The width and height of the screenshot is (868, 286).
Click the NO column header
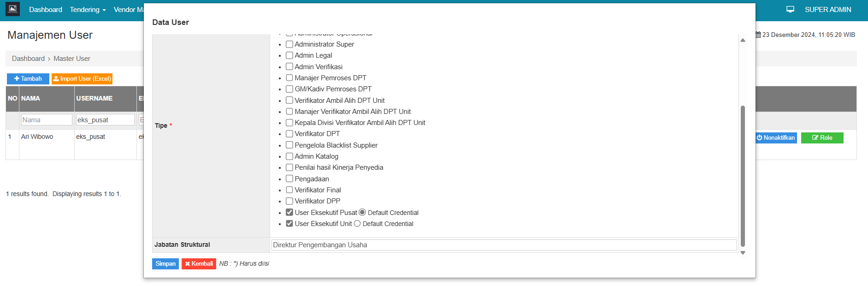12,98
